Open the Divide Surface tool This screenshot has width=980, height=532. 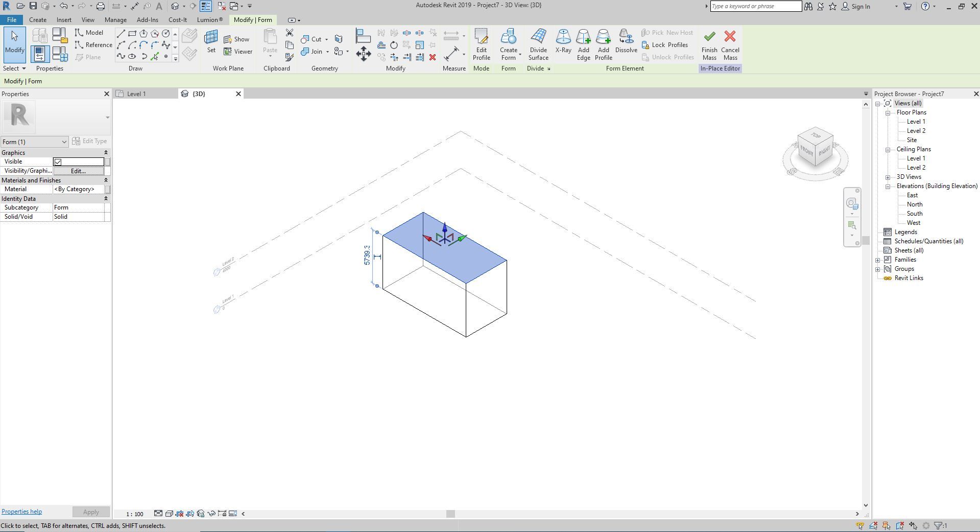point(538,43)
